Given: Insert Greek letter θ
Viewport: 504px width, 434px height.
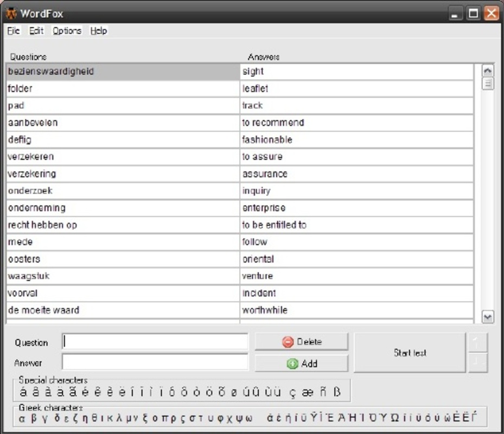Looking at the screenshot, I should pyautogui.click(x=94, y=418).
